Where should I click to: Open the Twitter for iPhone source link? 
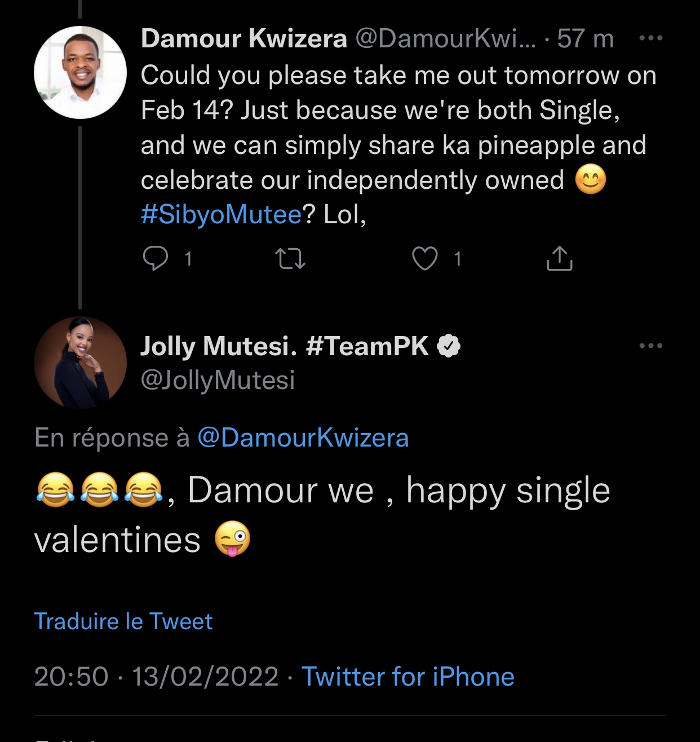(x=408, y=677)
